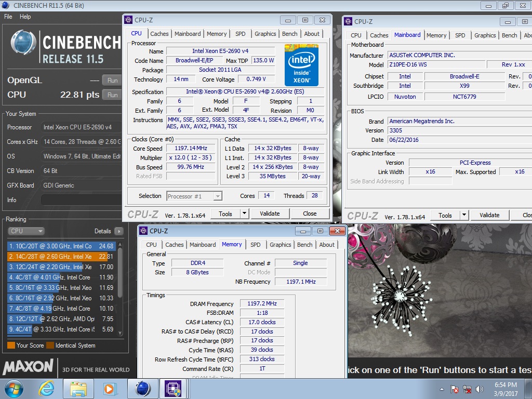The height and width of the screenshot is (399, 532).
Task: Select ranking row 8C/16T @ 3.33 GHz
Action: 61,288
